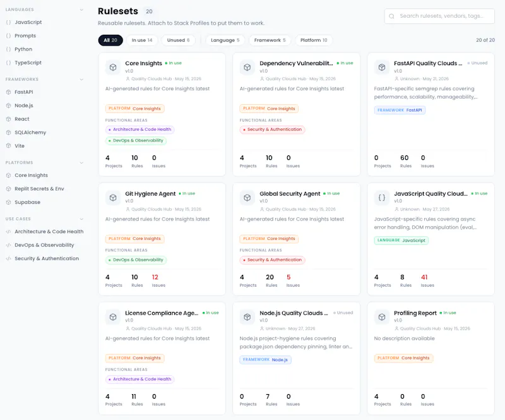
Task: Click the Node.js framework tag
Action: pos(265,360)
